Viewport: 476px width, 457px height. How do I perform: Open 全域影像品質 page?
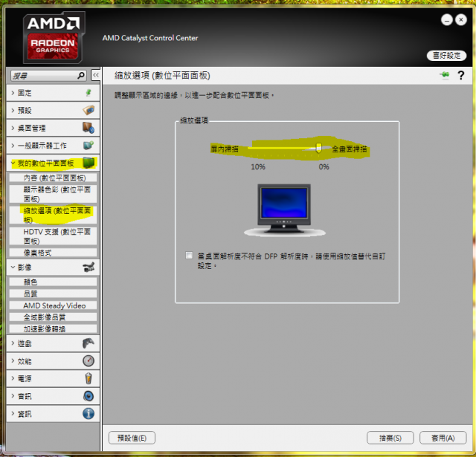point(53,317)
